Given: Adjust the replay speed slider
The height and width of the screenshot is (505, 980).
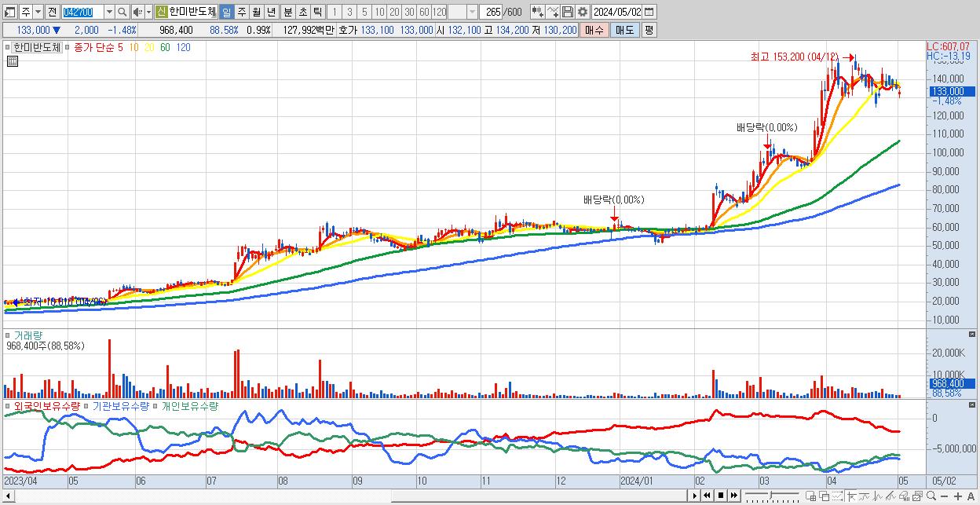Looking at the screenshot, I should pos(772,496).
